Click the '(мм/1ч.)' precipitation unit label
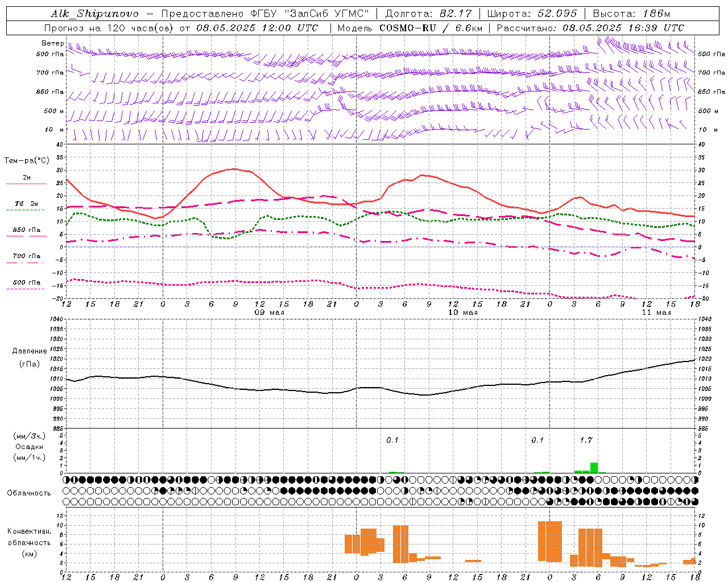This screenshot has height=582, width=728. click(30, 458)
